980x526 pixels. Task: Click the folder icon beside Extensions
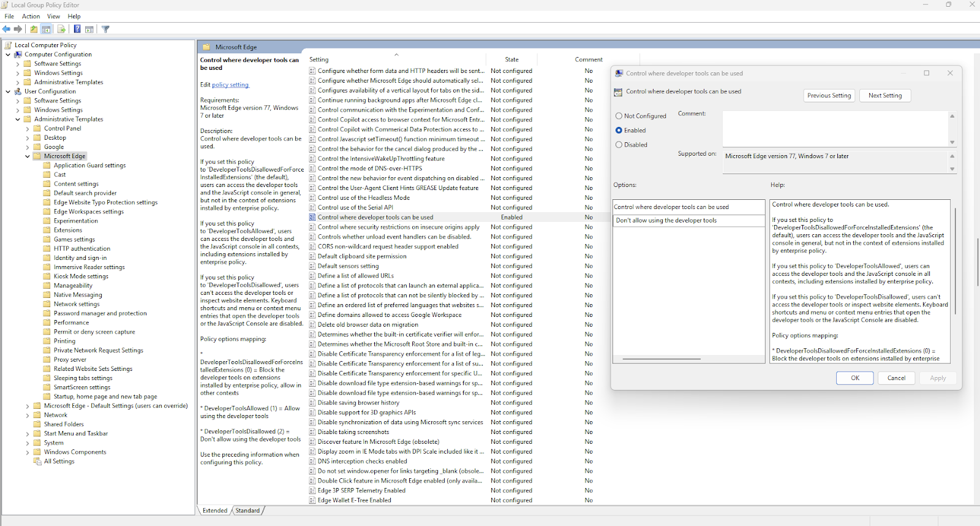tap(47, 230)
